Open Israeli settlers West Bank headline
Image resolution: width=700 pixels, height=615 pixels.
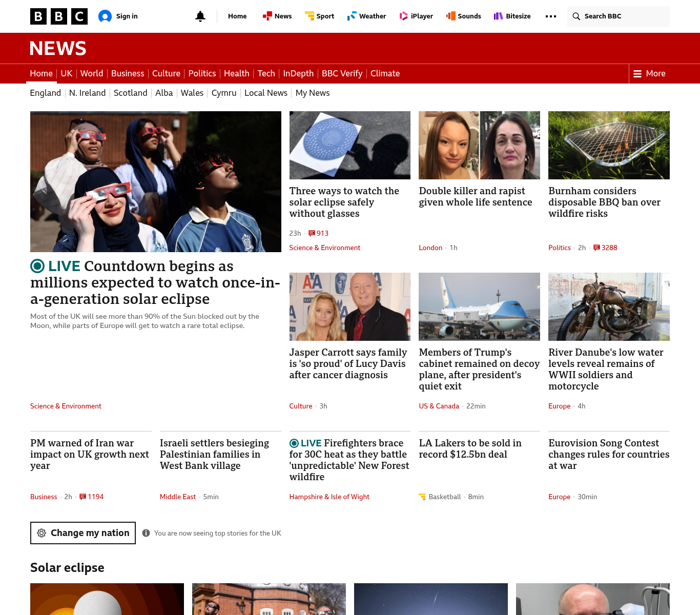[214, 455]
